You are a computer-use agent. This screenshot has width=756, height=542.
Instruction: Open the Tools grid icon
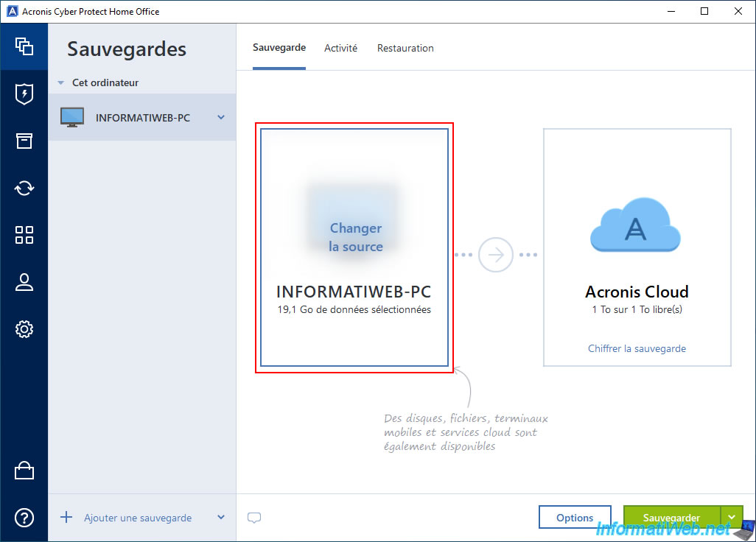(24, 235)
